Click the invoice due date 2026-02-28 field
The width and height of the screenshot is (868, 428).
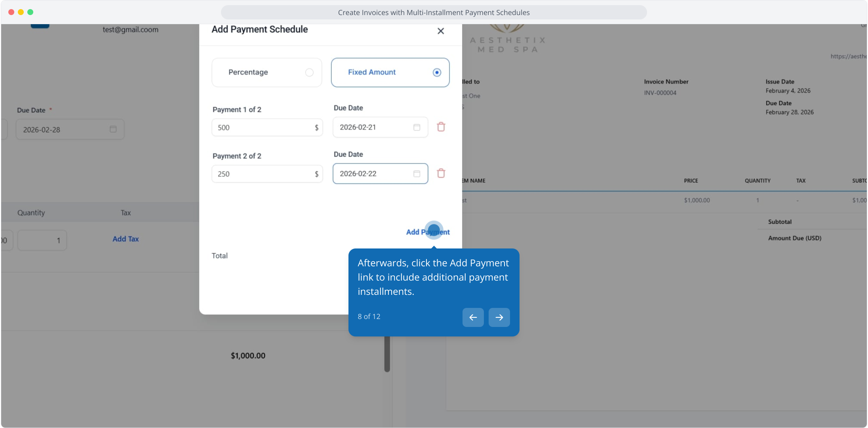(63, 130)
